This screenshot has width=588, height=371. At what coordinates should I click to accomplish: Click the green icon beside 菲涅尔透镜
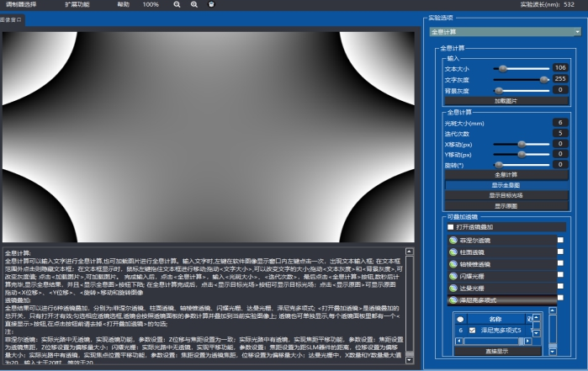click(x=453, y=241)
